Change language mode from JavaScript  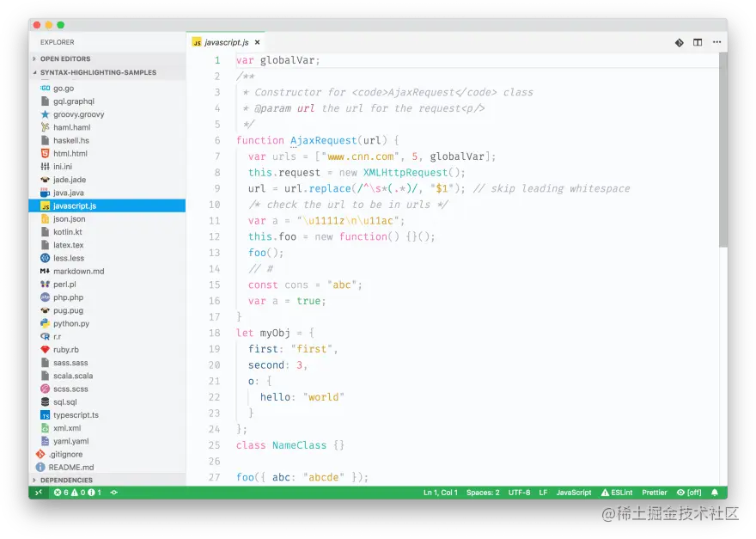(573, 493)
